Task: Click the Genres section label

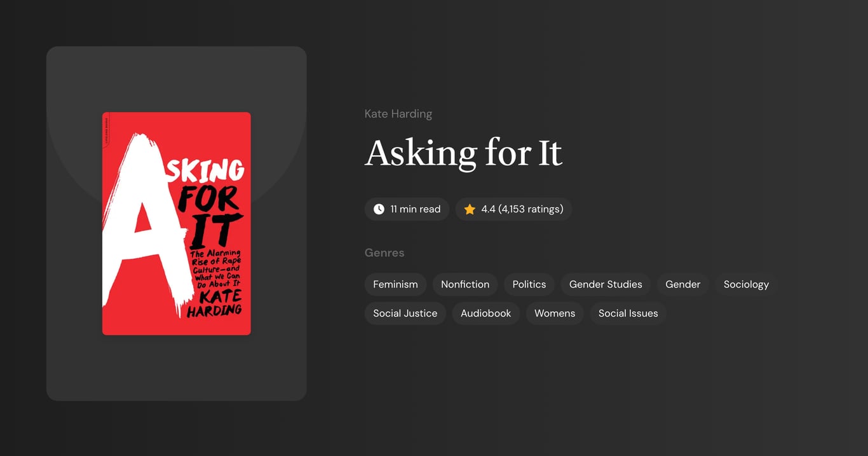Action: tap(384, 252)
